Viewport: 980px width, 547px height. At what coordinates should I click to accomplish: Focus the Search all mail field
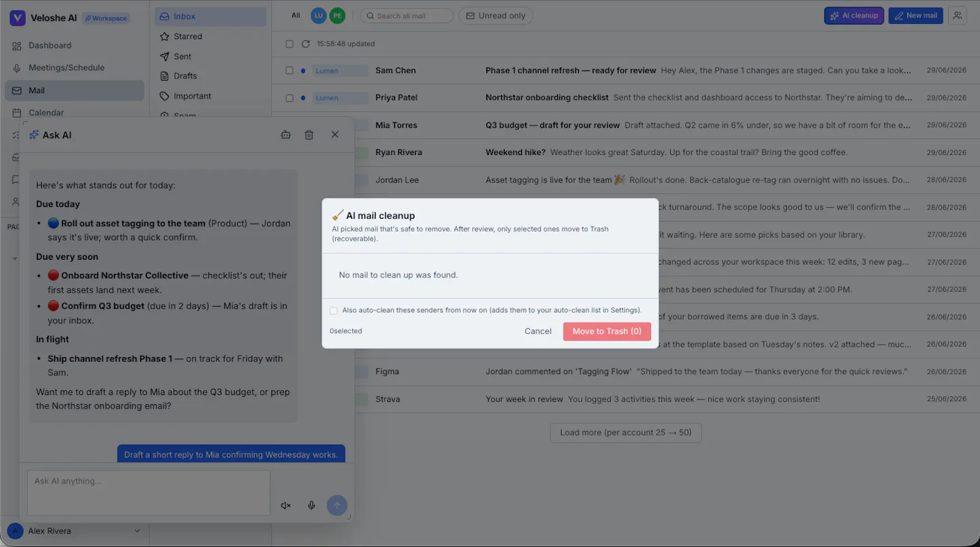point(407,16)
